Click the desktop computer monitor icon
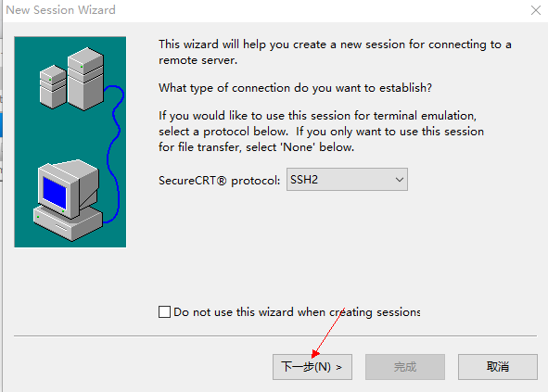This screenshot has height=392, width=548. (69, 189)
